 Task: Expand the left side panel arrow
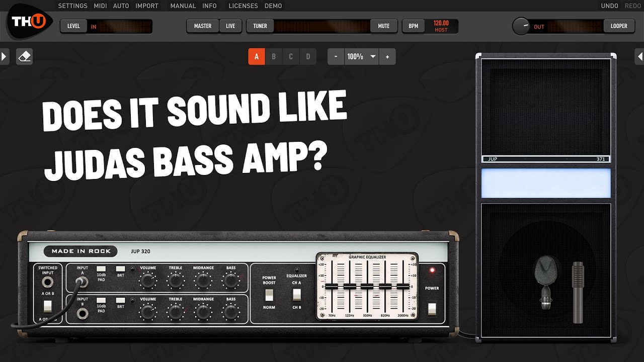(x=5, y=56)
